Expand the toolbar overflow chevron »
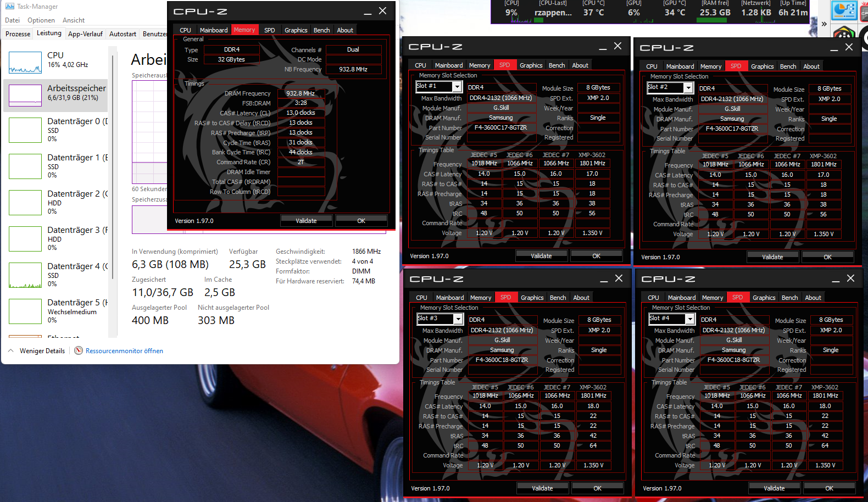Viewport: 868px width, 502px height. click(x=824, y=24)
